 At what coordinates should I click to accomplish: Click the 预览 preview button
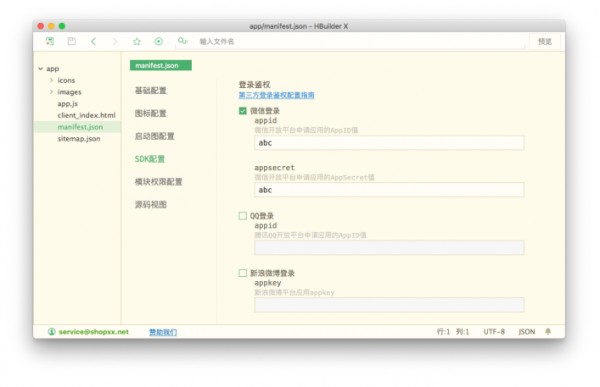[545, 41]
